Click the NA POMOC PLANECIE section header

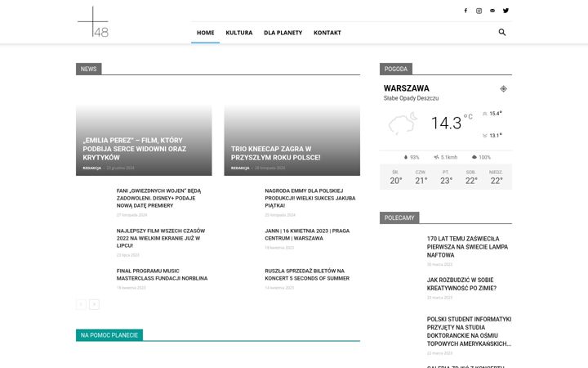[x=109, y=335]
